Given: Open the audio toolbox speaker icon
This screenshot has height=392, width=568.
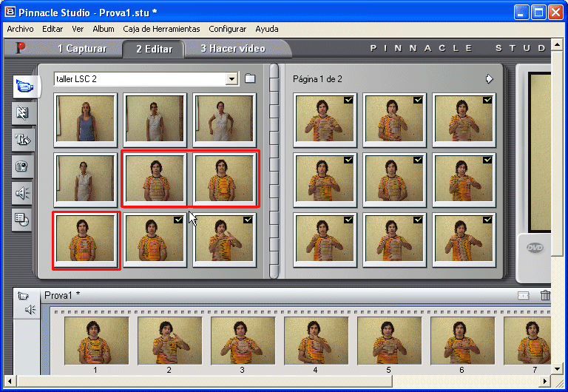Looking at the screenshot, I should click(30, 310).
